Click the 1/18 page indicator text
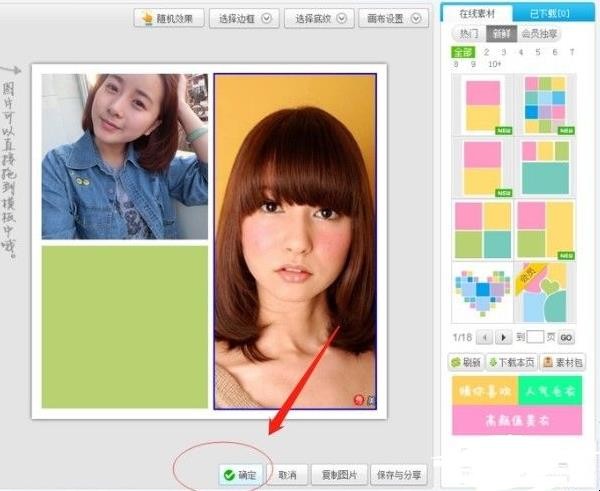Screen dimensions: 600x491 click(x=462, y=337)
